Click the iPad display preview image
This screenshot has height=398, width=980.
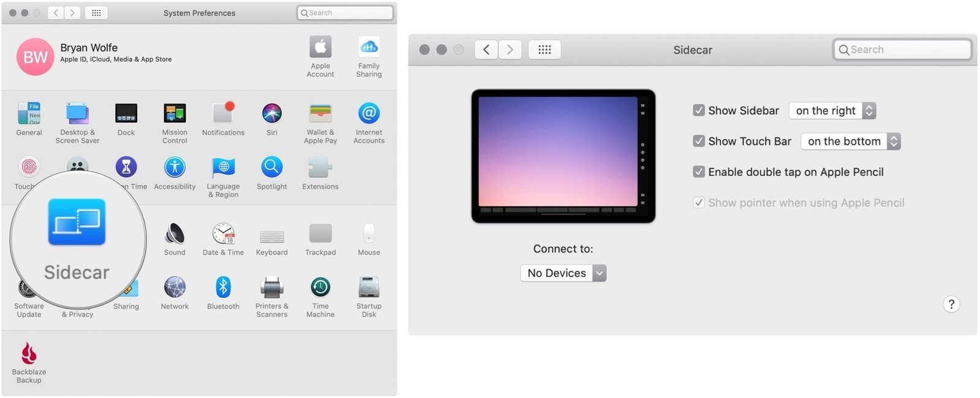pyautogui.click(x=563, y=156)
